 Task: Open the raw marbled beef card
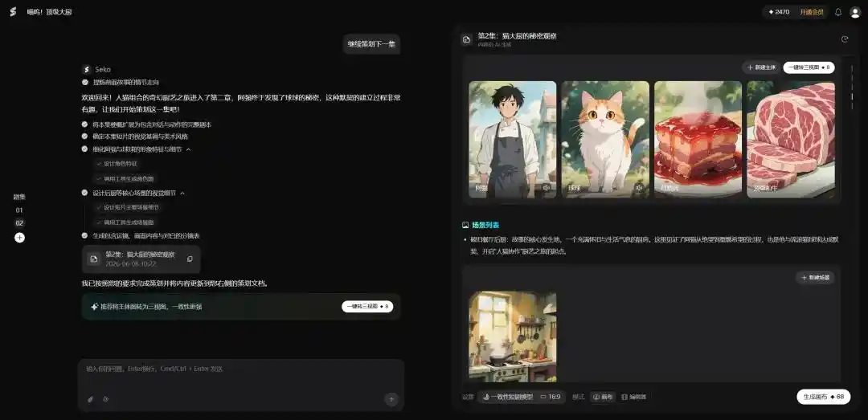coord(791,140)
